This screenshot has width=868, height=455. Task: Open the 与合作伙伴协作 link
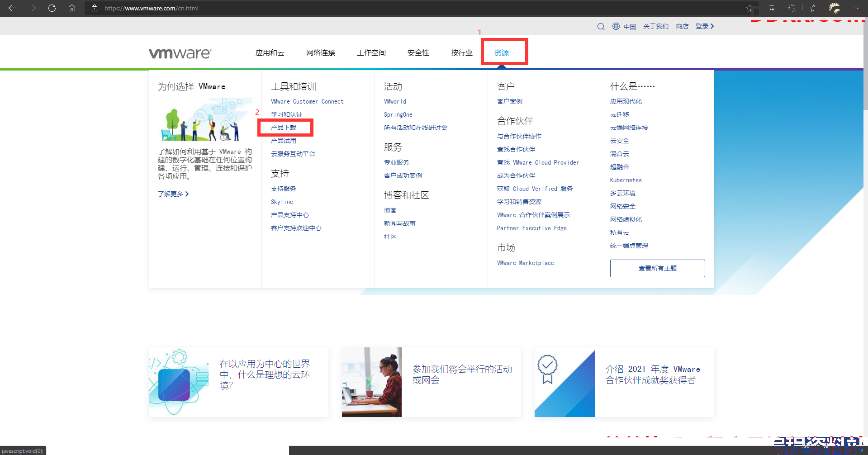tap(519, 137)
